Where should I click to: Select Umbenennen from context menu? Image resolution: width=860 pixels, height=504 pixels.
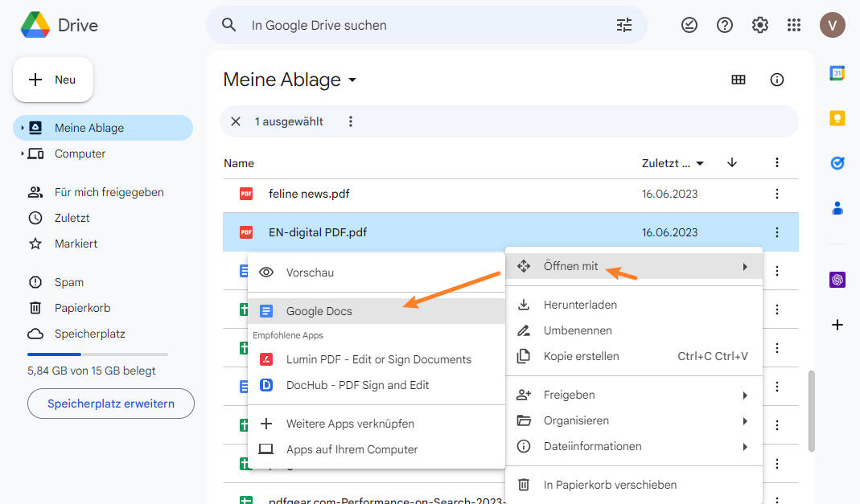[x=633, y=330]
